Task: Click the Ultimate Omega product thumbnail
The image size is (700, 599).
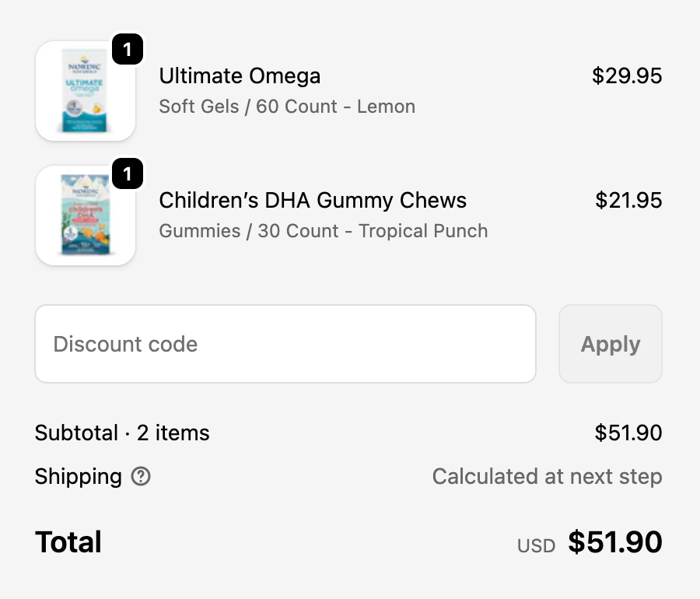Action: tap(86, 92)
